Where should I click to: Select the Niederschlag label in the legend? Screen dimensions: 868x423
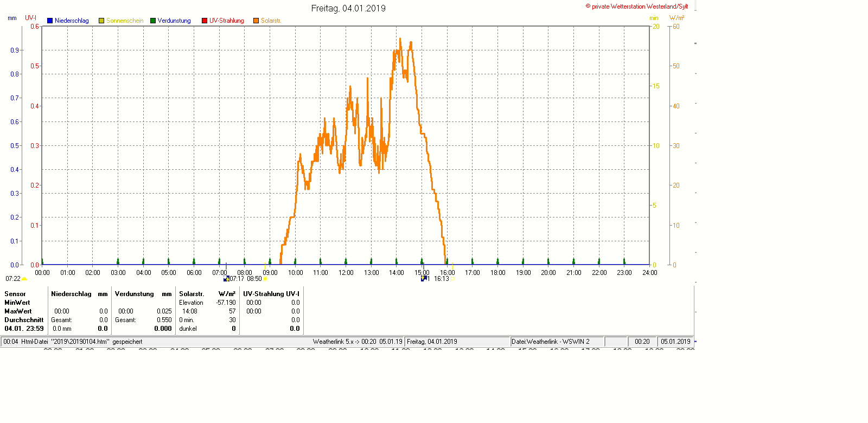pyautogui.click(x=72, y=21)
